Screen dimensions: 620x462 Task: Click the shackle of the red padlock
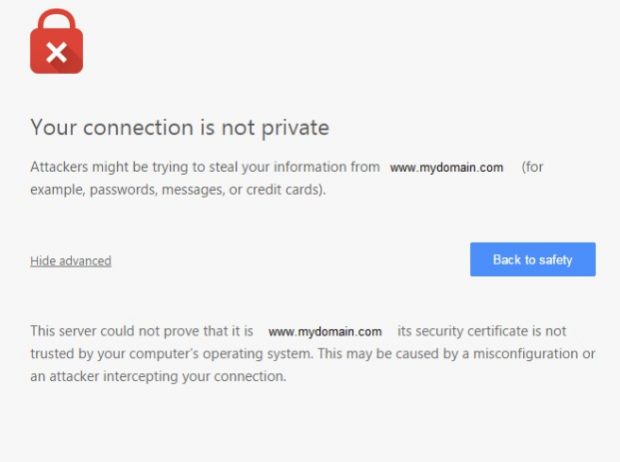[x=56, y=19]
